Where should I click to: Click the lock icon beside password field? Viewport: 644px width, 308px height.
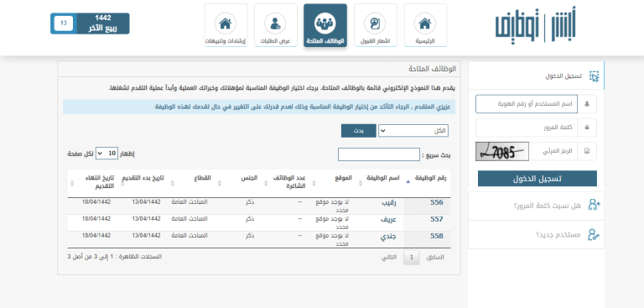coord(587,128)
